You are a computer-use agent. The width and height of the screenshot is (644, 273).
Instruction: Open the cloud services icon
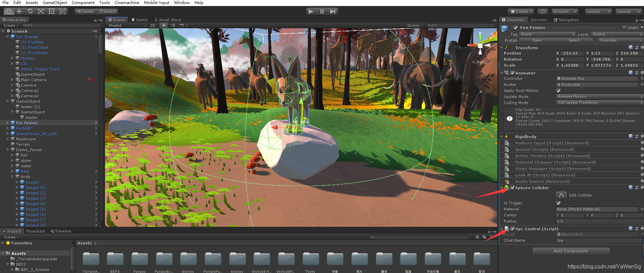coord(543,11)
